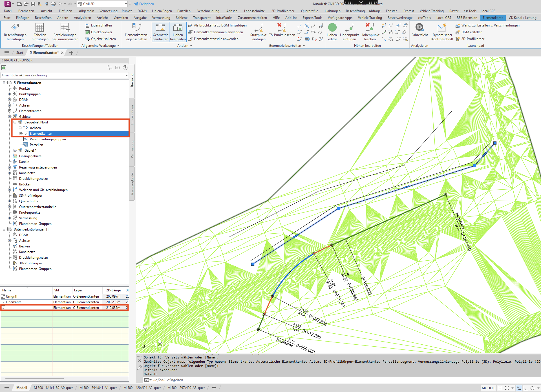Toggle ortho mode in status bar
Screen dimensions: 541x392
click(x=526, y=388)
